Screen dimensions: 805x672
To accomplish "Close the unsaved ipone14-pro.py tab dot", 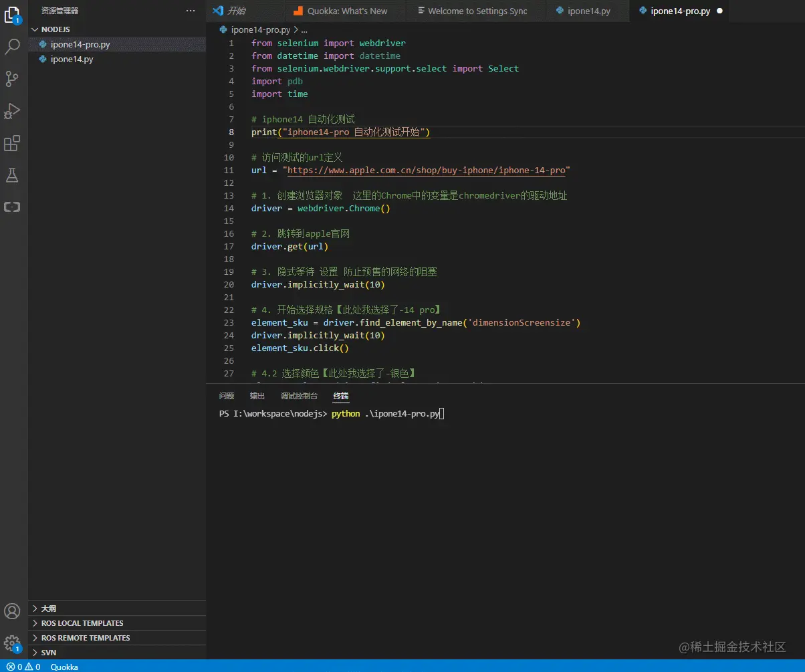I will [x=719, y=11].
